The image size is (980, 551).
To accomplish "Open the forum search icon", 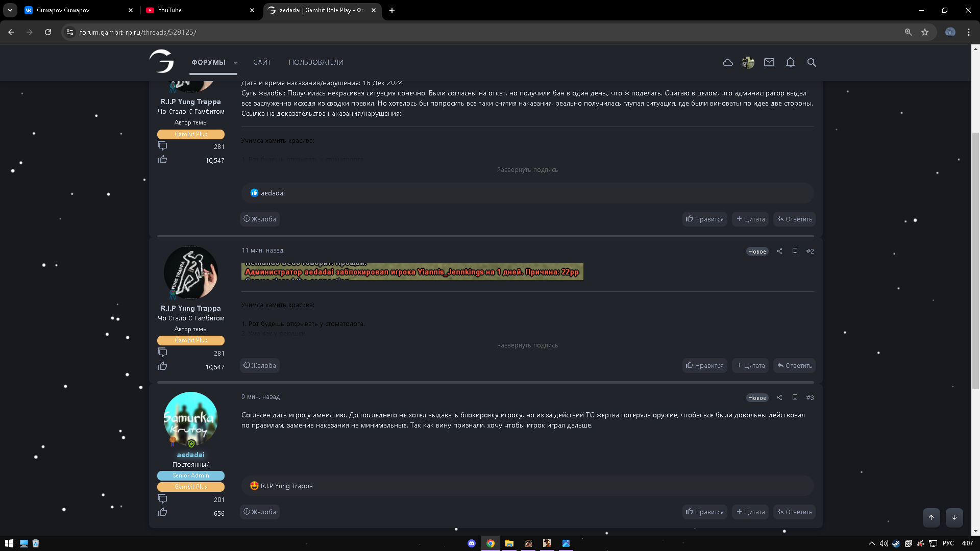I will click(x=812, y=62).
